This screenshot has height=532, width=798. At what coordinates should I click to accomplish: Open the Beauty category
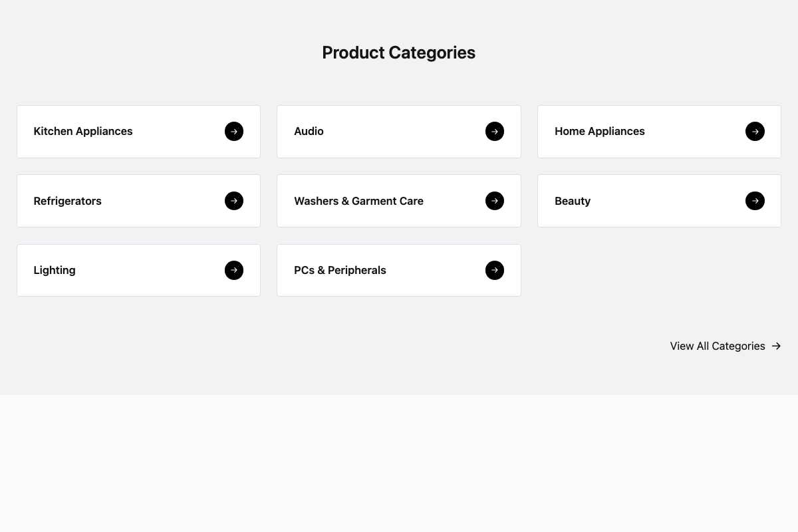point(573,201)
